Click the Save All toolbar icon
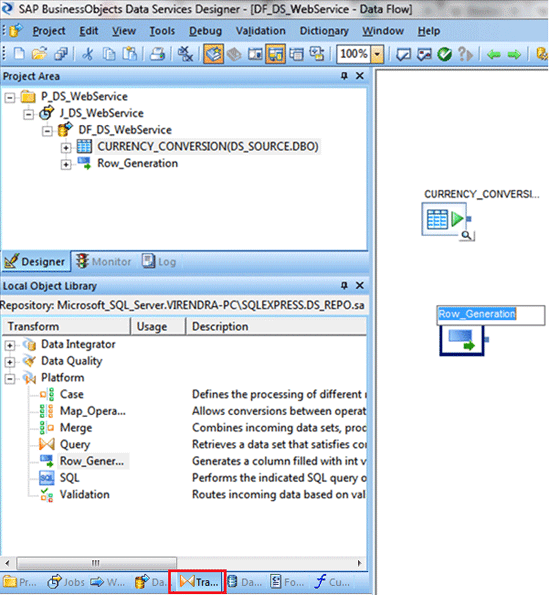This screenshot has height=595, width=550. tap(61, 54)
